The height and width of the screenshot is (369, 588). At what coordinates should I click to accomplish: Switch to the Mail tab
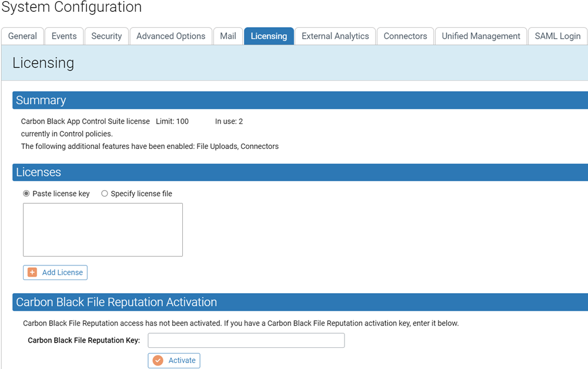click(x=228, y=36)
